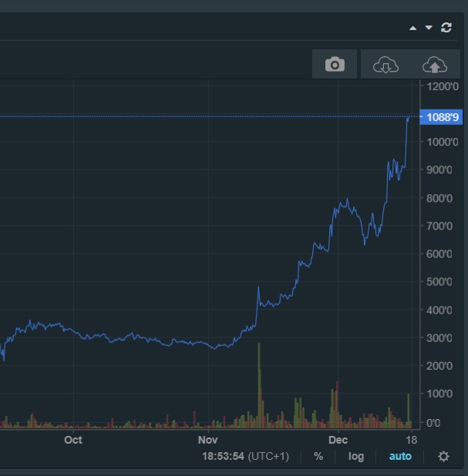The image size is (468, 476).
Task: Click the cloud upload icon
Action: pyautogui.click(x=435, y=65)
